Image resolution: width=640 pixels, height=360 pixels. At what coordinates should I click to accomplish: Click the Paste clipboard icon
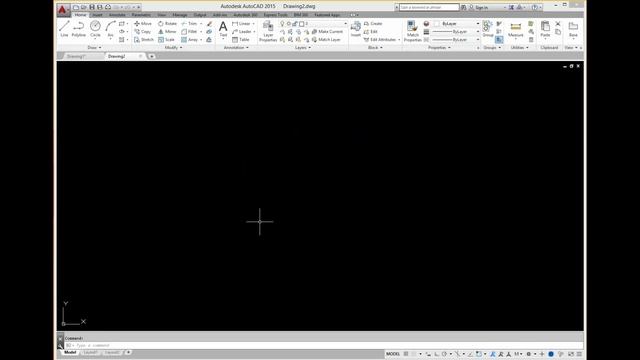[x=545, y=29]
